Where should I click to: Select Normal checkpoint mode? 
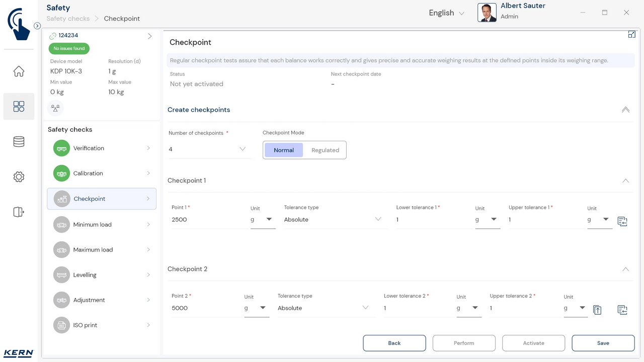point(284,150)
